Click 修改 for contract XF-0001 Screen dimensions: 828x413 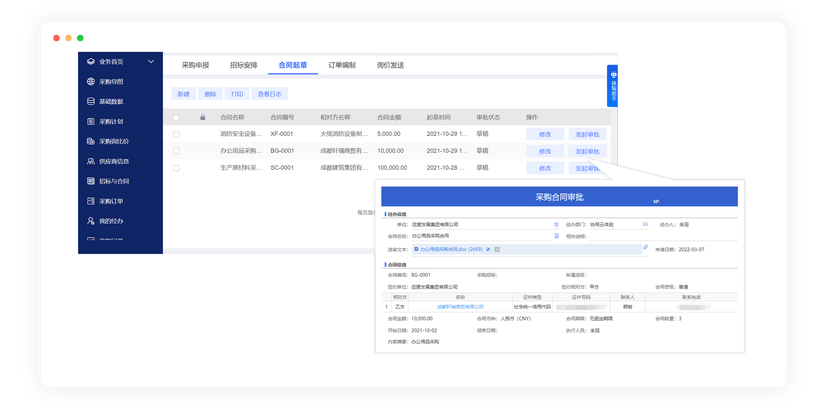(x=545, y=134)
